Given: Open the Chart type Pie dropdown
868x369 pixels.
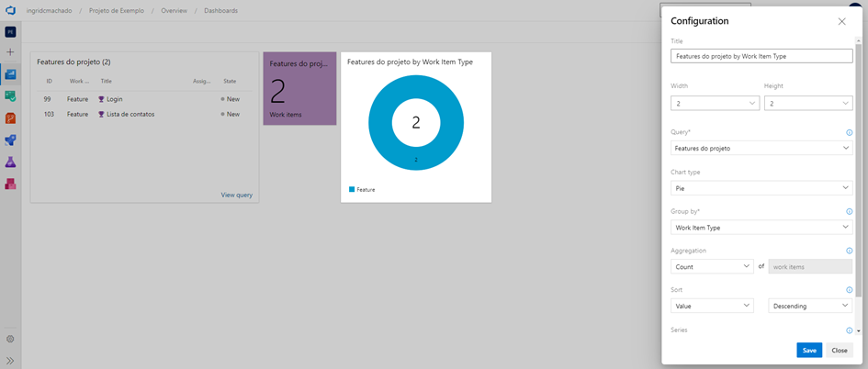Looking at the screenshot, I should tap(761, 188).
